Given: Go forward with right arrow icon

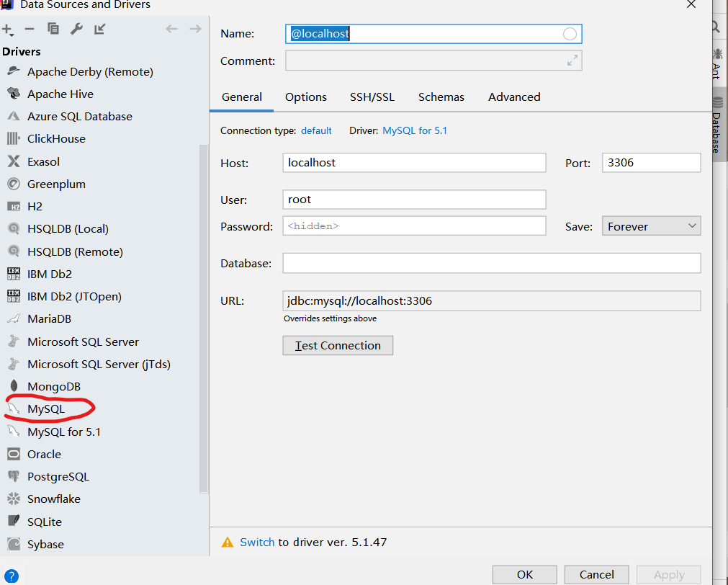Looking at the screenshot, I should pos(195,29).
